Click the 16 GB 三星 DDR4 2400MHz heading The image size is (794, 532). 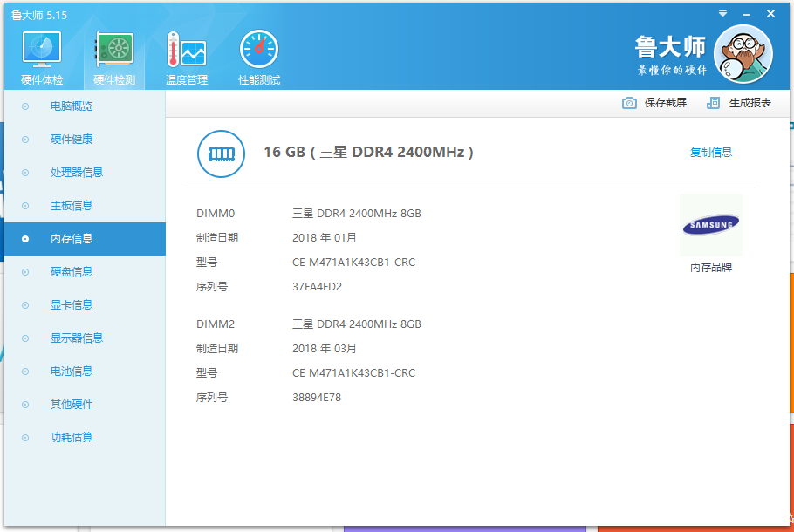click(x=368, y=152)
